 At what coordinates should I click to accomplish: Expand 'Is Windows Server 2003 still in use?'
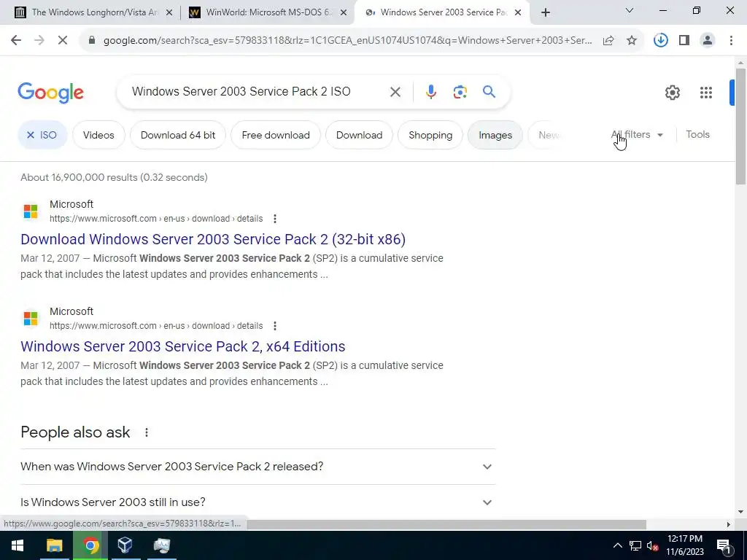(258, 502)
